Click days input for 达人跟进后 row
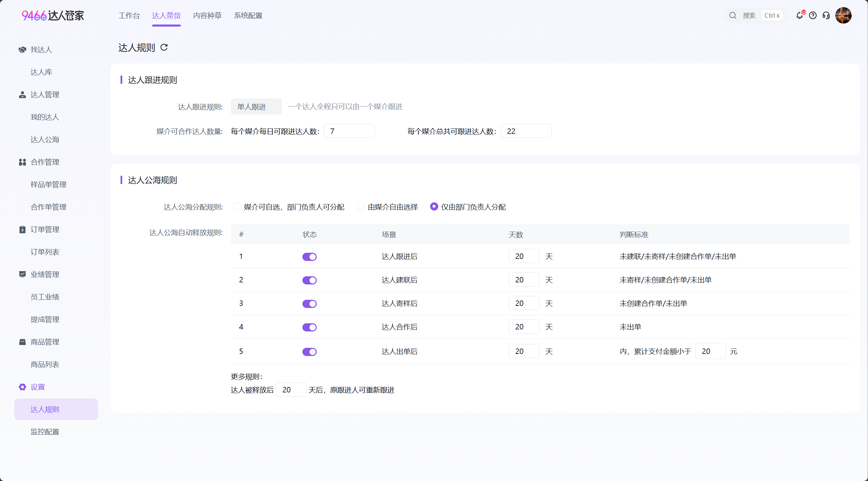The width and height of the screenshot is (868, 481). pos(524,256)
